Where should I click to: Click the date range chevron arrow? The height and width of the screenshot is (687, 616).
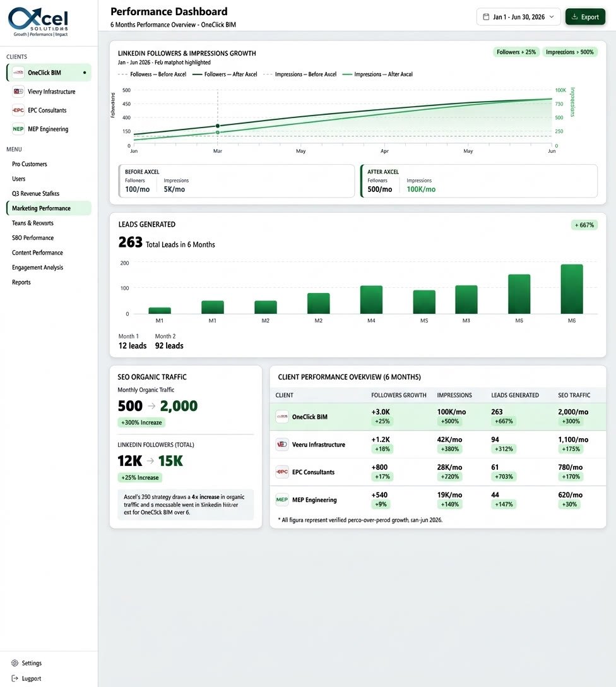pyautogui.click(x=552, y=17)
